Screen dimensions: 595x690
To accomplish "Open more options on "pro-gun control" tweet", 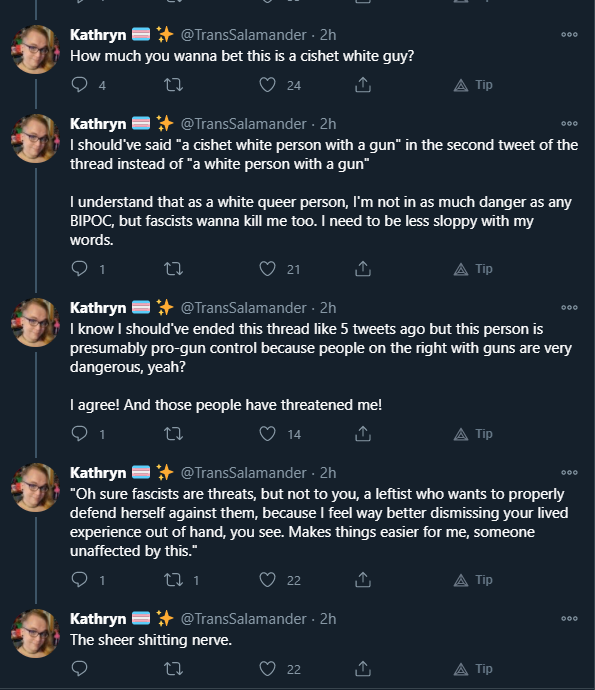I will click(569, 308).
